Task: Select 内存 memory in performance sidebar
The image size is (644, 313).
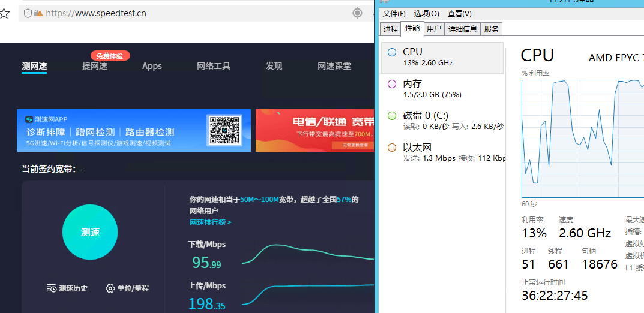Action: point(442,89)
